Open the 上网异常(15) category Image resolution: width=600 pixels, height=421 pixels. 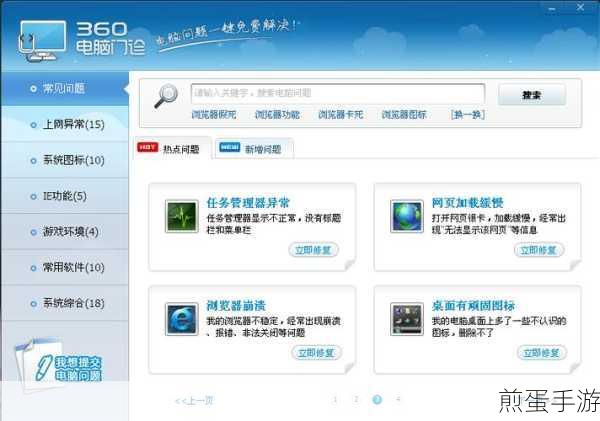[64, 124]
